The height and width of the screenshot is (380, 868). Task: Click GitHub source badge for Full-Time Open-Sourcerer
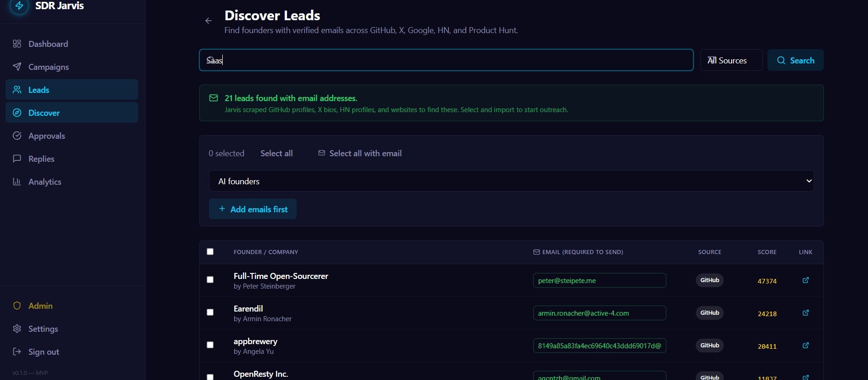(x=710, y=280)
